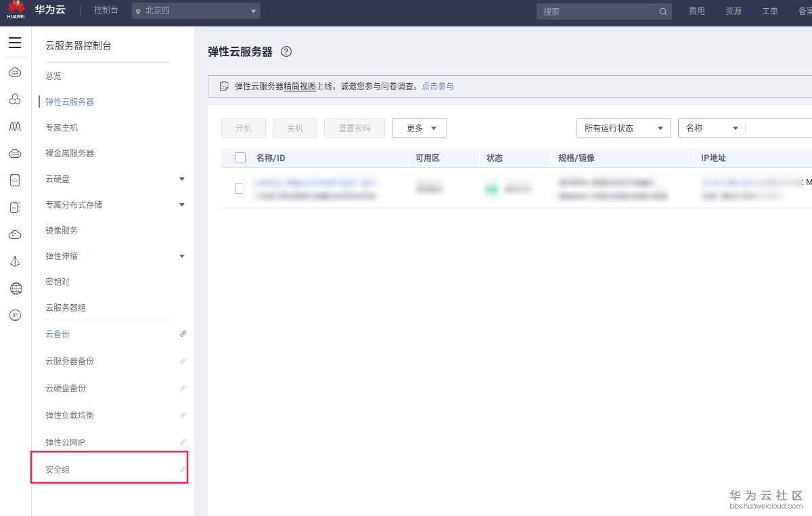Click the 华为云 brand text
Viewport: 812px width, 516px height.
[50, 10]
